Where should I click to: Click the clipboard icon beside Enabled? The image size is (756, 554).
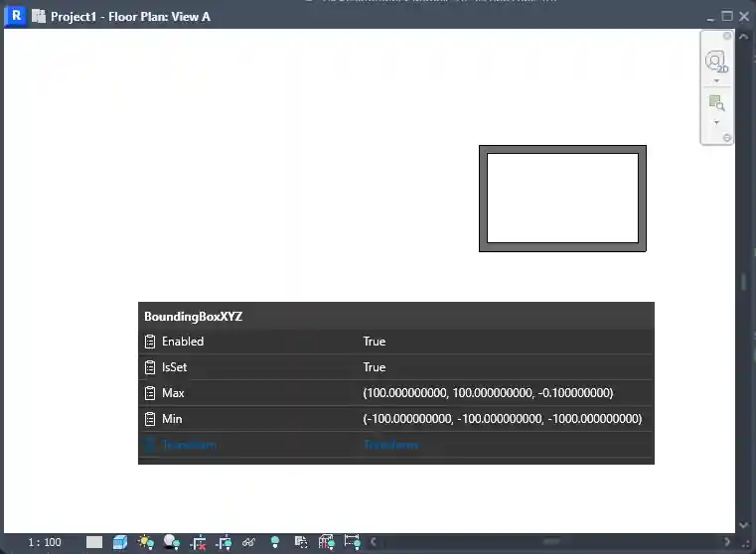[150, 342]
